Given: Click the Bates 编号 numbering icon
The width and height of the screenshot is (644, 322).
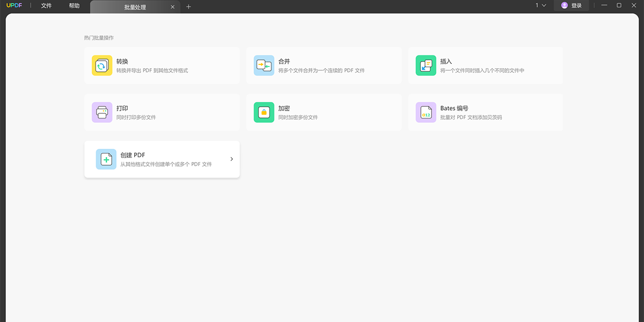Looking at the screenshot, I should [x=426, y=112].
